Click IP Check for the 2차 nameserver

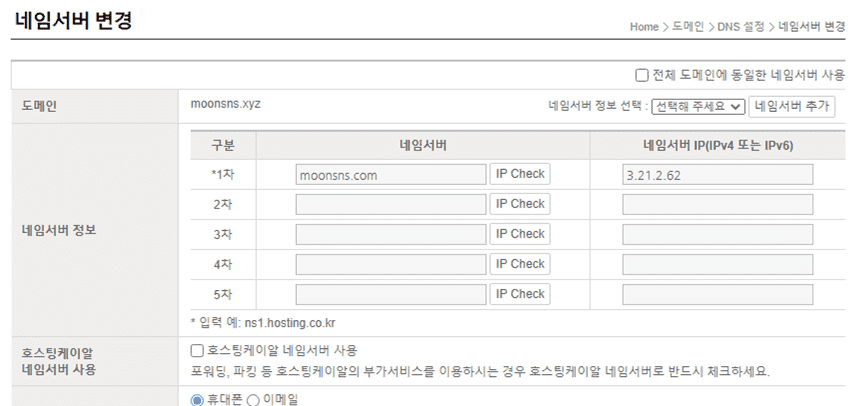pos(520,204)
